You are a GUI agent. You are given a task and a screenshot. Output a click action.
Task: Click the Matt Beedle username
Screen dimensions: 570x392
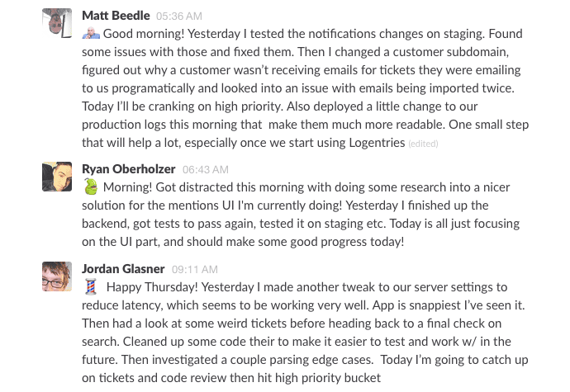(x=116, y=16)
